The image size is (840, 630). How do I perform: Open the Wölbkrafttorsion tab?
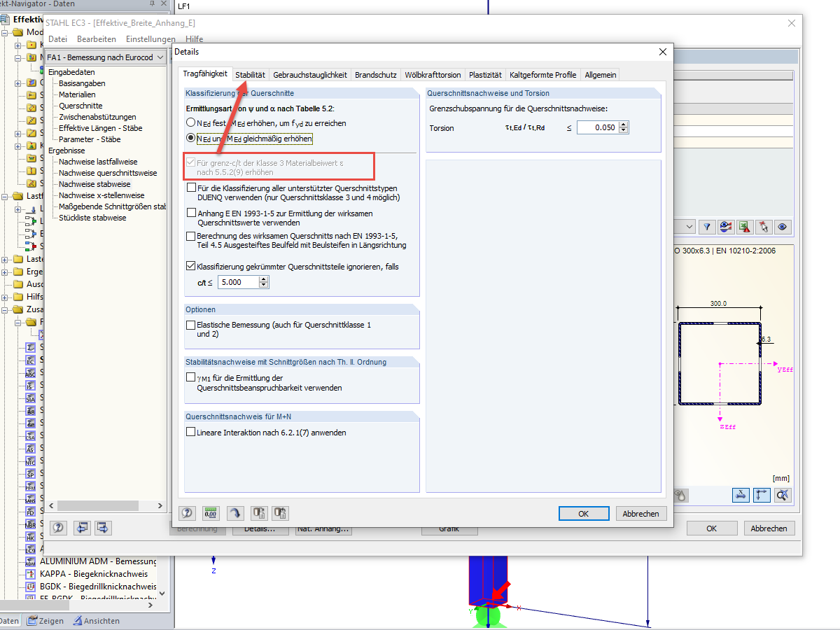(x=433, y=75)
